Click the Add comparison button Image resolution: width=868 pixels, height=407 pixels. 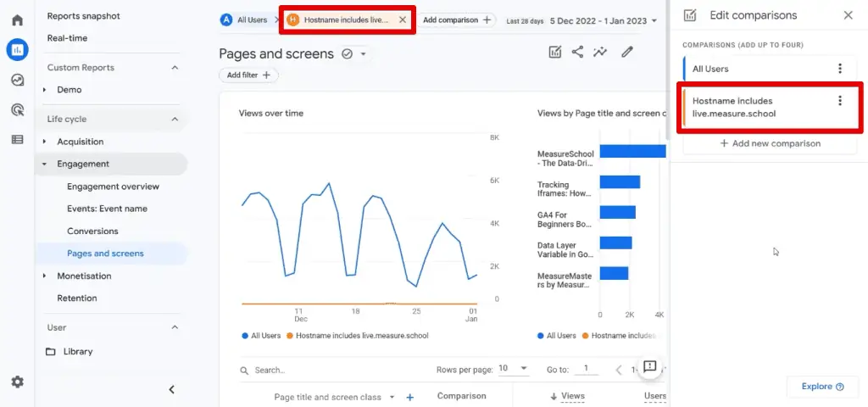pyautogui.click(x=457, y=20)
